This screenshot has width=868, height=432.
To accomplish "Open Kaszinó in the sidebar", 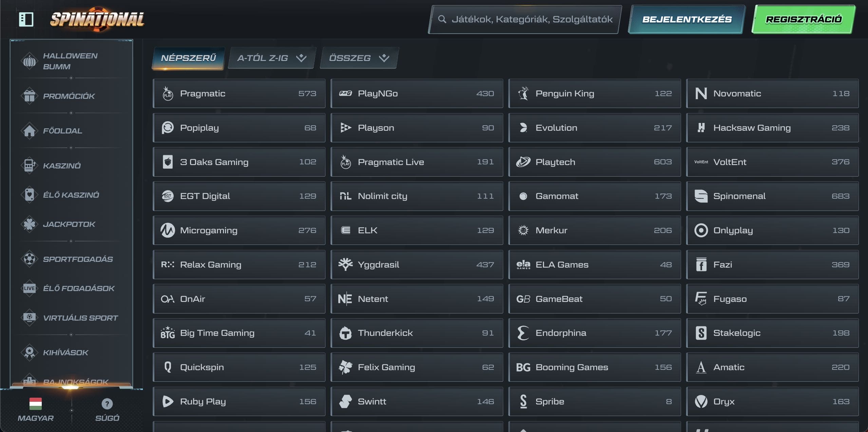I will 62,166.
